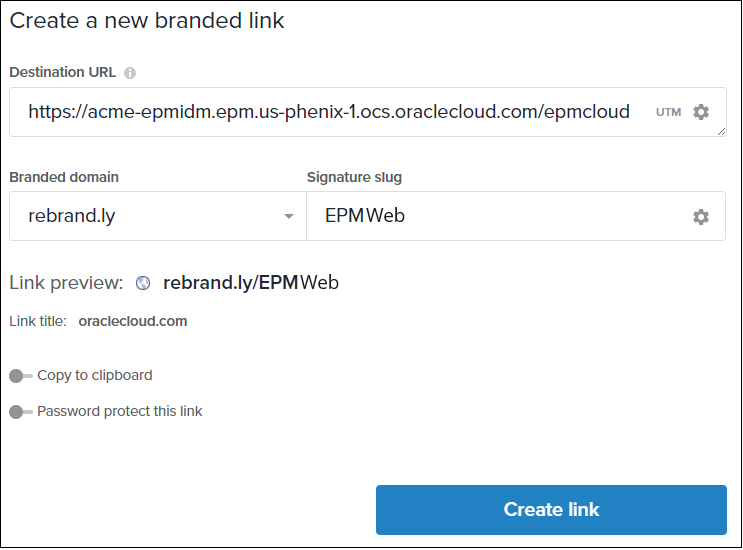Enable the Copy to clipboard toggle
743x550 pixels.
pyautogui.click(x=20, y=376)
